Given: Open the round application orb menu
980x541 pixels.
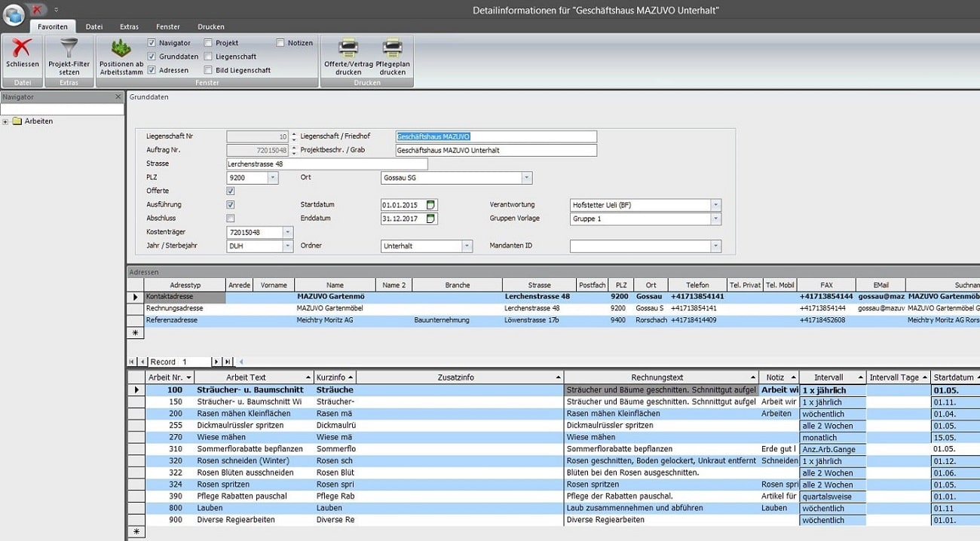Looking at the screenshot, I should click(x=14, y=14).
